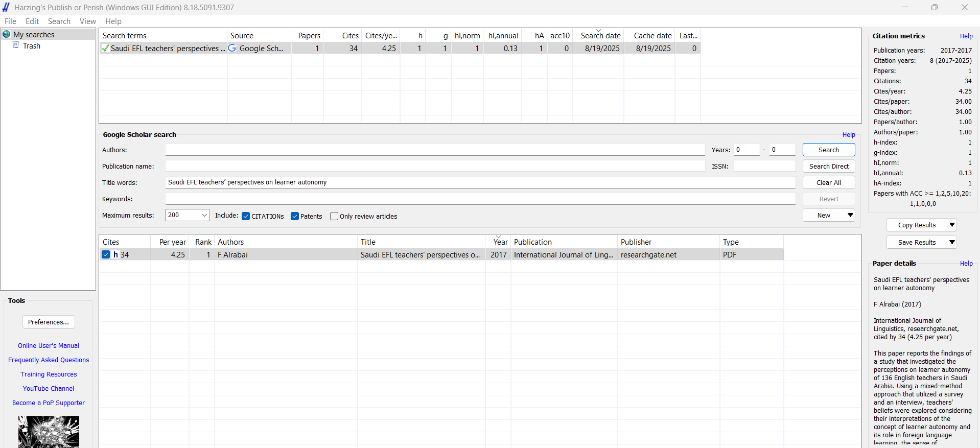Image resolution: width=980 pixels, height=448 pixels.
Task: Click the Clear All button
Action: tap(829, 182)
